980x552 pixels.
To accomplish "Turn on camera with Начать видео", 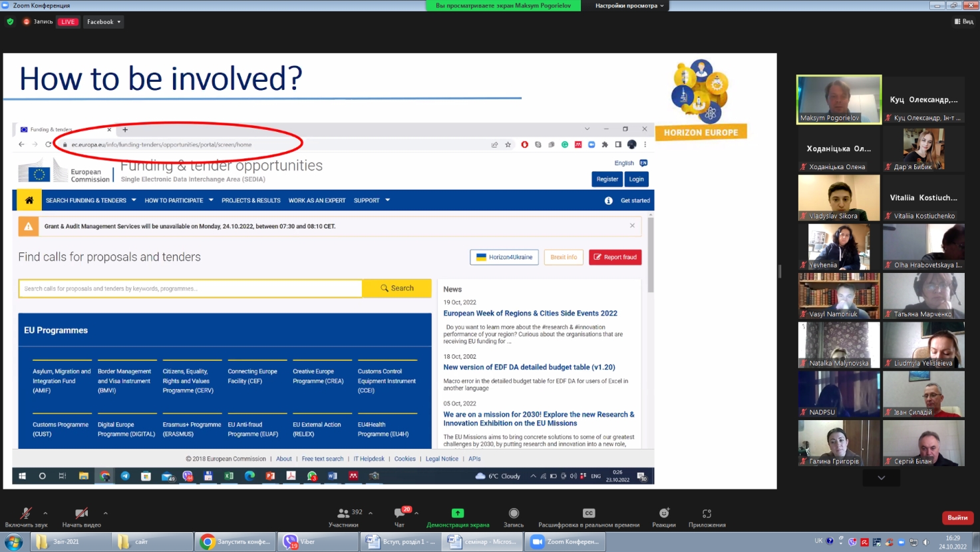I will pos(81,513).
